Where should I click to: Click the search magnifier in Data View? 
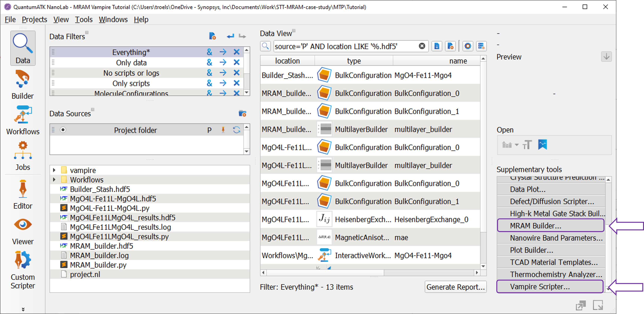(x=265, y=46)
